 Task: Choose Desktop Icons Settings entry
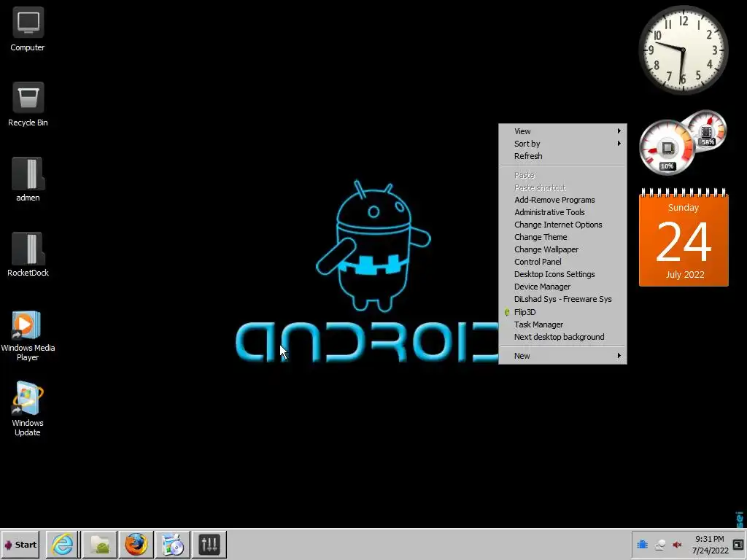562,274
